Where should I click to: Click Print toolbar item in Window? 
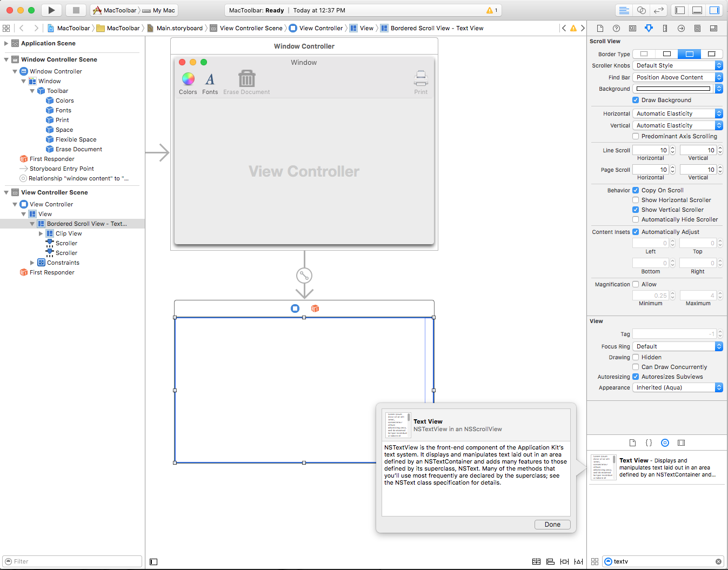[421, 83]
